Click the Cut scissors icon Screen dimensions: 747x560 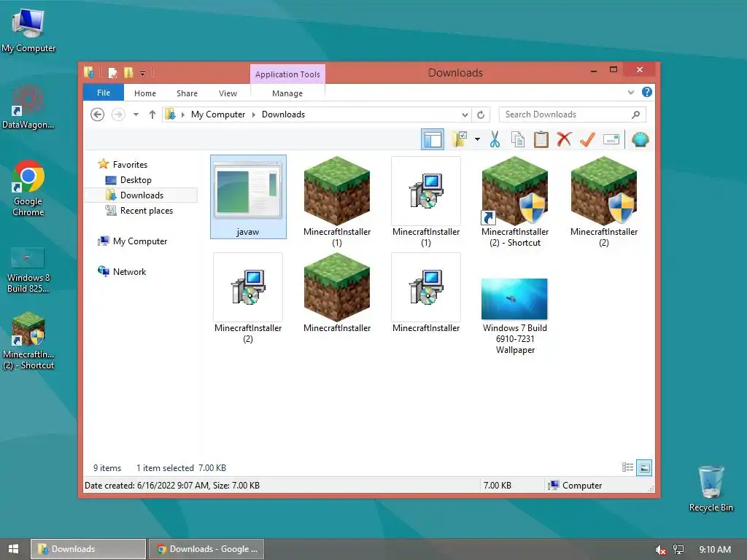(495, 139)
